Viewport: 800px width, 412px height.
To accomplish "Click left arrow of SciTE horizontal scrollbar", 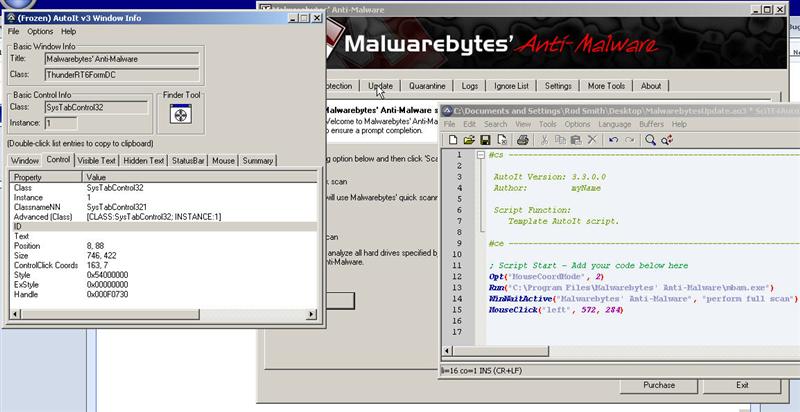I will coord(447,351).
